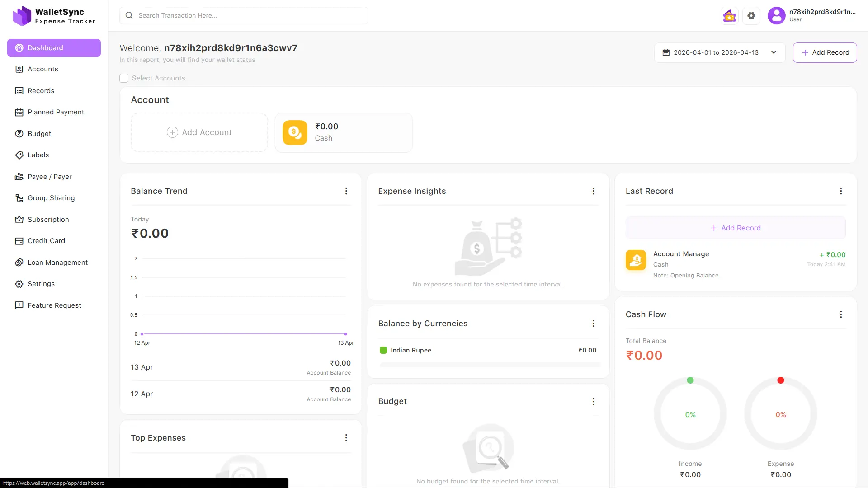Click the calendar icon in date range
Viewport: 868px width, 488px height.
click(x=666, y=52)
